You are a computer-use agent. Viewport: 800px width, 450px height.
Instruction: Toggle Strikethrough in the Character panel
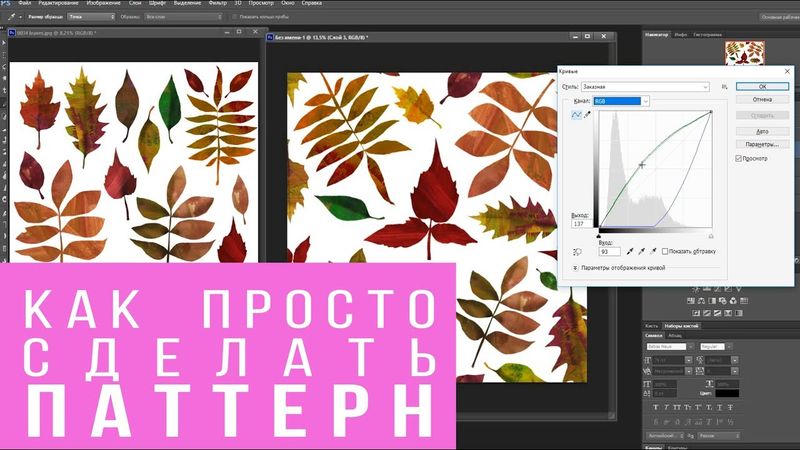(x=730, y=407)
